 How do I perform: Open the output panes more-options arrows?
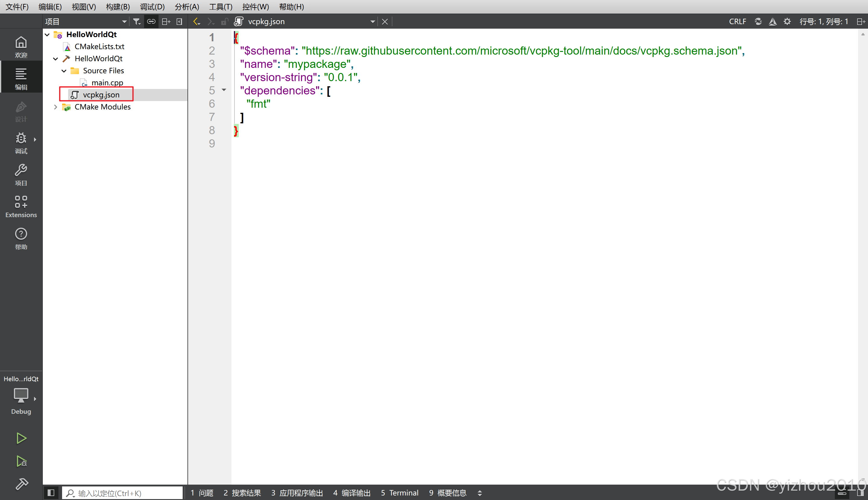click(480, 493)
